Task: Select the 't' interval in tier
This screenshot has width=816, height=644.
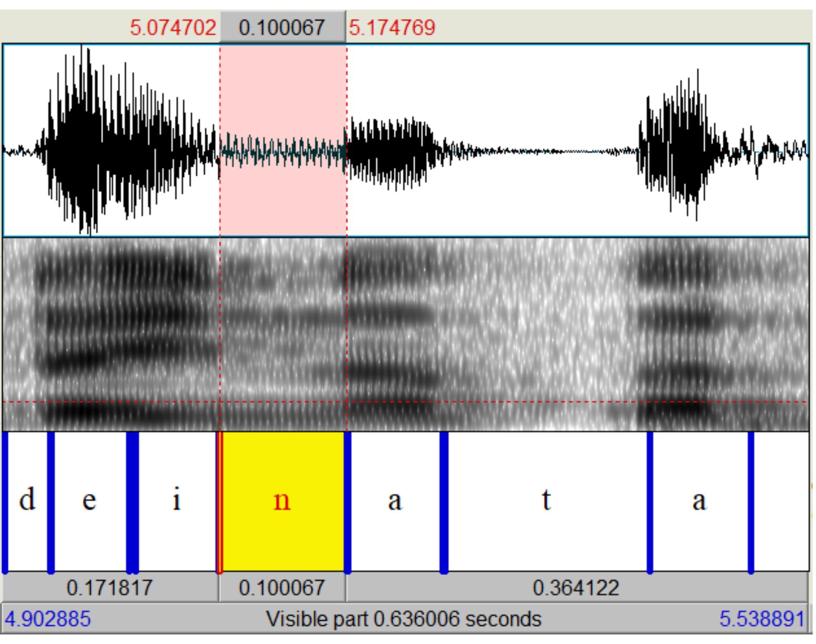Action: (x=547, y=501)
